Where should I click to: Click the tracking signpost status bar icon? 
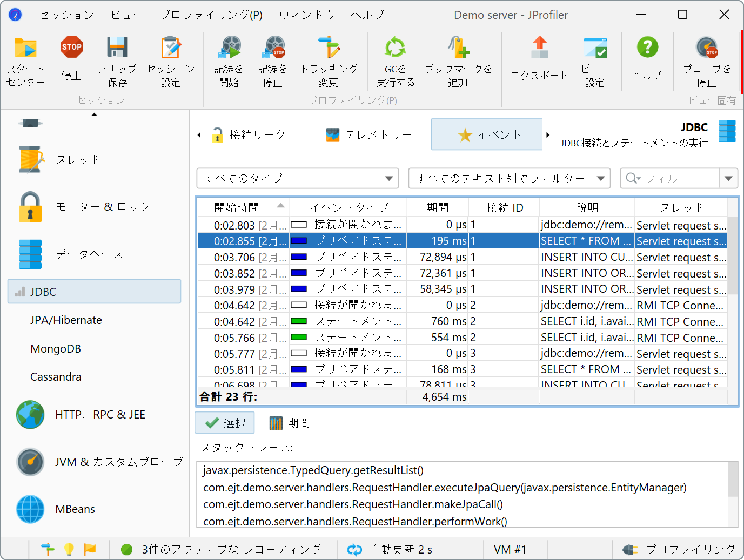48,550
